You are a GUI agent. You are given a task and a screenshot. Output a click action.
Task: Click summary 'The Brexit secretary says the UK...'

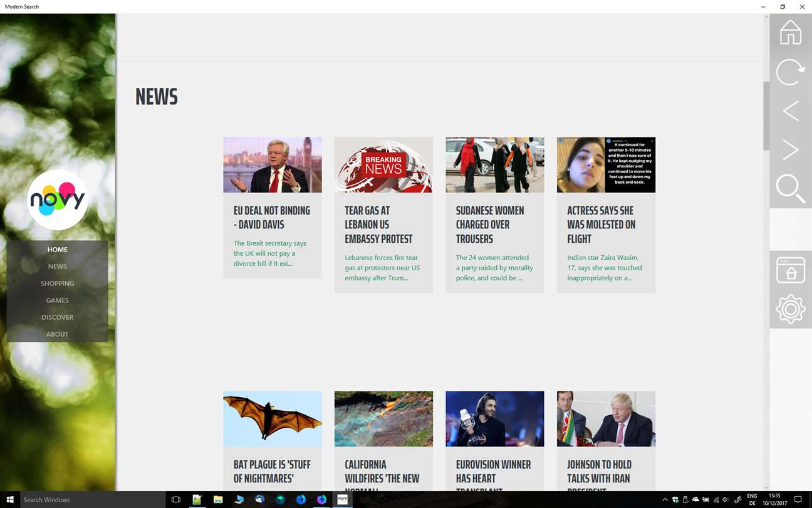click(x=270, y=253)
